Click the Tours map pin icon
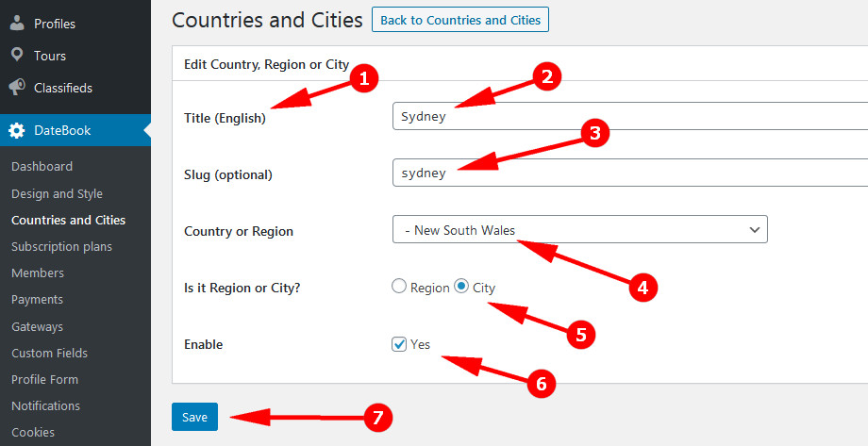 click(17, 56)
